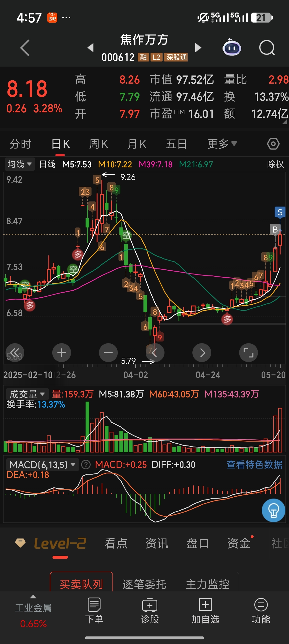Open the MACD(6,13,5) indicator dropdown
This screenshot has width=289, height=644.
(42, 465)
